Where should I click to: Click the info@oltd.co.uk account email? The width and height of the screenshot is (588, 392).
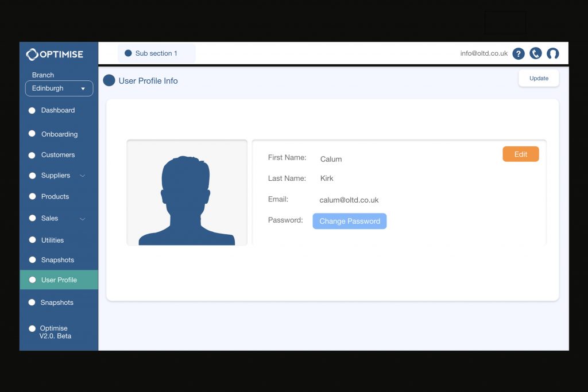(x=483, y=53)
